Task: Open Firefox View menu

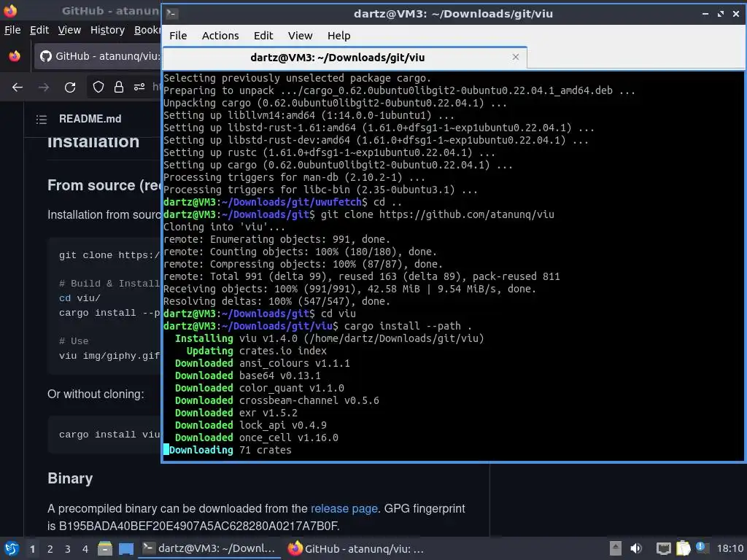Action: [69, 30]
